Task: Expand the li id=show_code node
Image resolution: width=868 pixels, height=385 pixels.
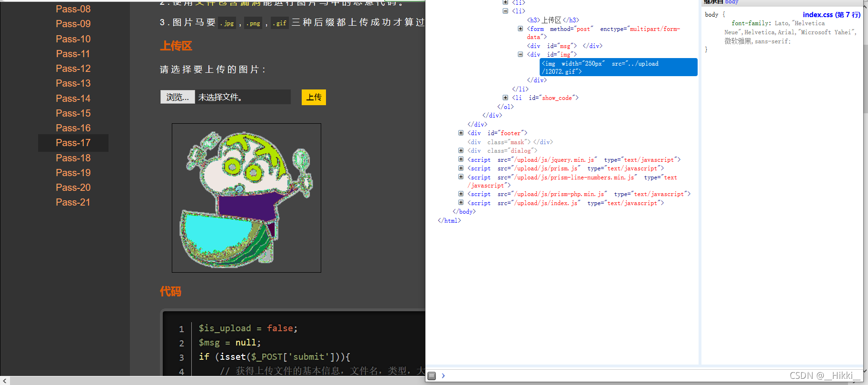Action: (x=505, y=98)
